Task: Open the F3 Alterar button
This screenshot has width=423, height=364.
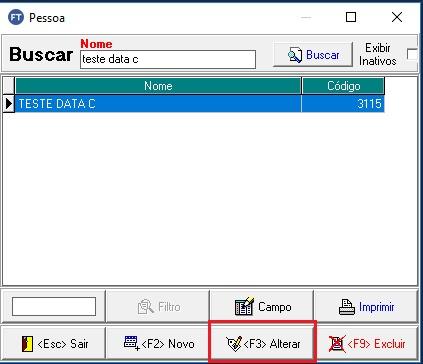Action: 262,343
